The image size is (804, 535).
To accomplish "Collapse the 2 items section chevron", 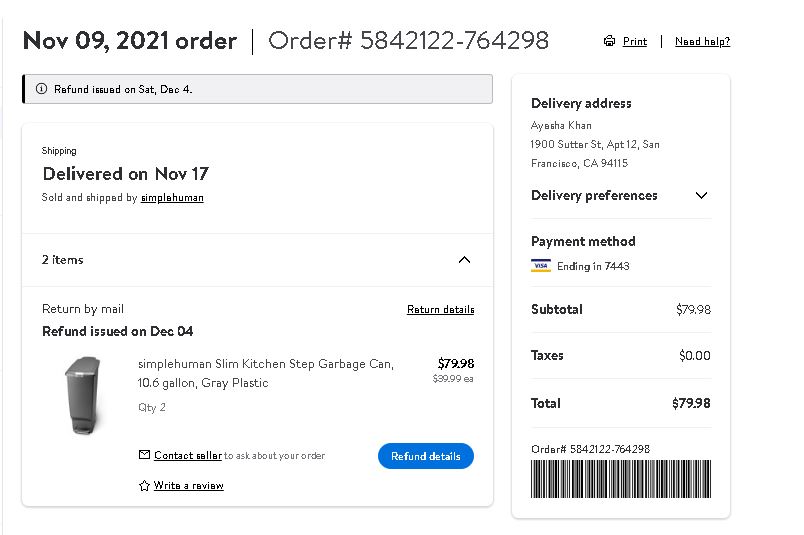I will pos(464,260).
